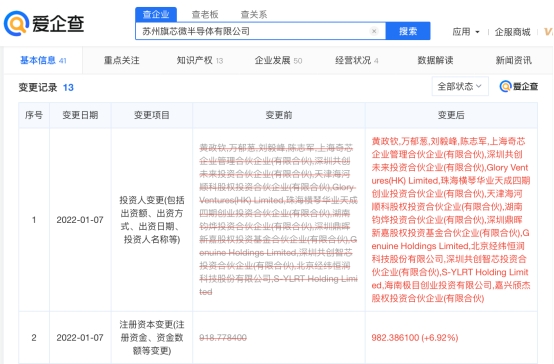Expand the 应用 dropdown menu
The image size is (554, 364).
pos(466,32)
